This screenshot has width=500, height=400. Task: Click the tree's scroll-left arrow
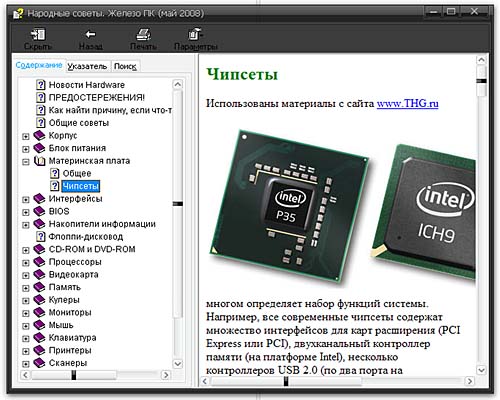click(x=25, y=375)
